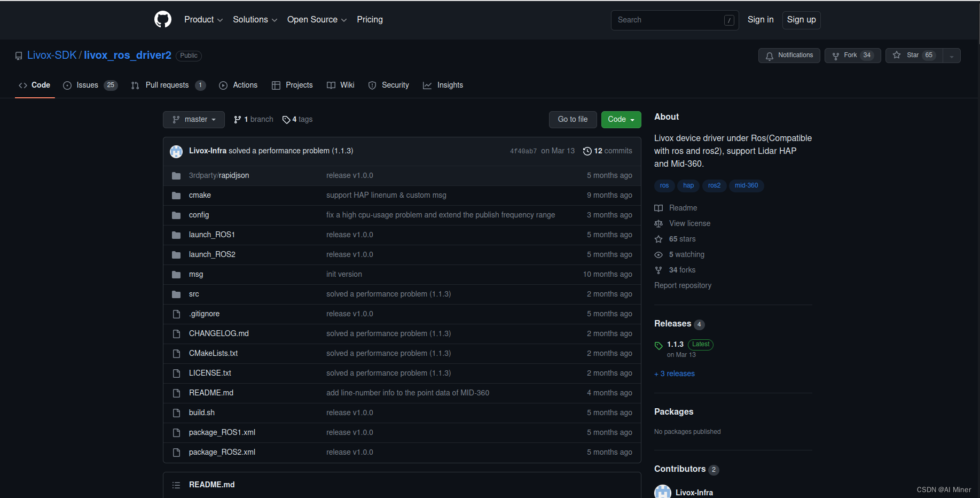Screen dimensions: 980x498
Task: Click the .gitignore file icon
Action: [176, 314]
